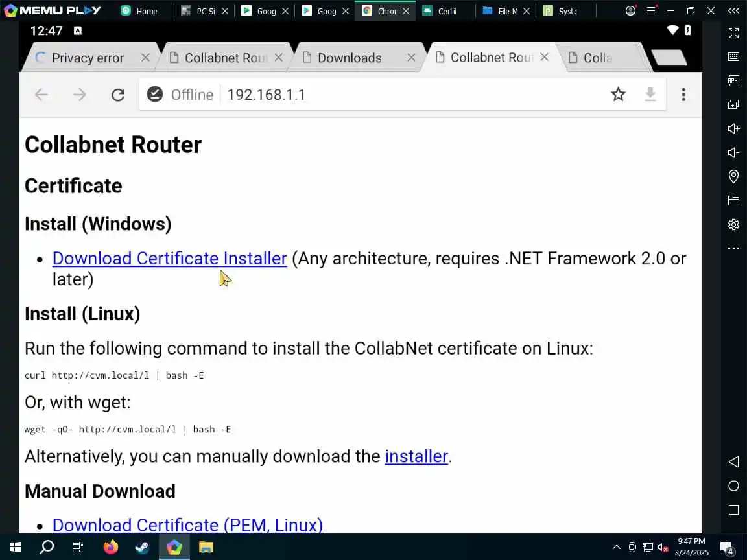Switch to the Privacy error tab
Image resolution: width=747 pixels, height=560 pixels.
tap(88, 58)
